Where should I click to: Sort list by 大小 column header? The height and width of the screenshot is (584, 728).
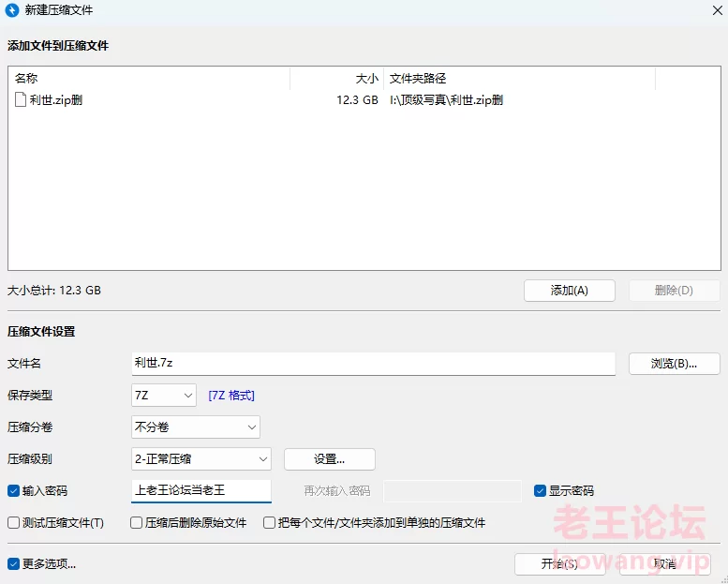(337, 79)
